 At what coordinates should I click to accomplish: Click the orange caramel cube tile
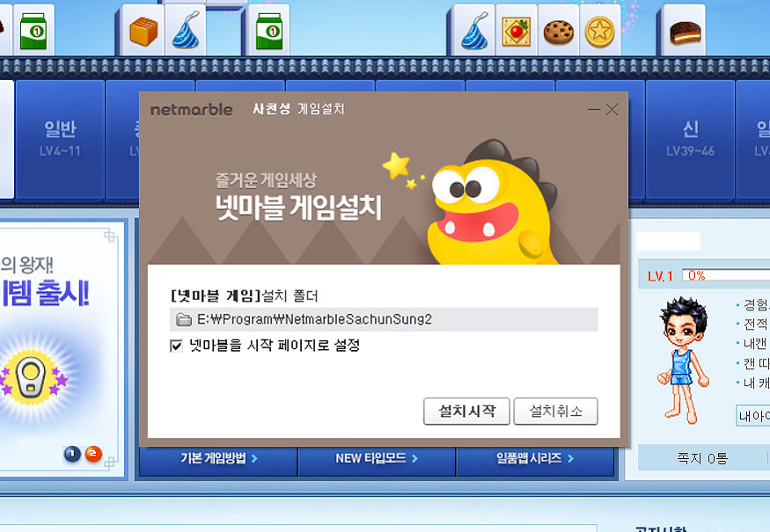coord(143,31)
